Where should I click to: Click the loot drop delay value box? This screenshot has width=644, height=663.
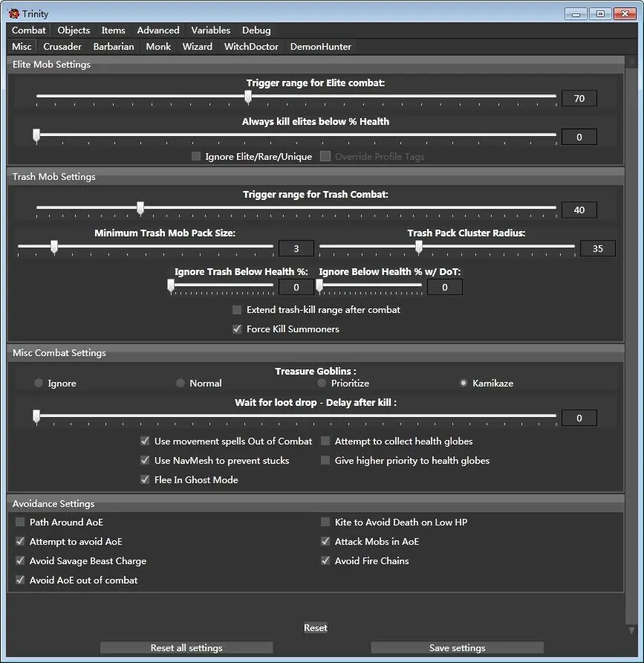click(x=579, y=418)
